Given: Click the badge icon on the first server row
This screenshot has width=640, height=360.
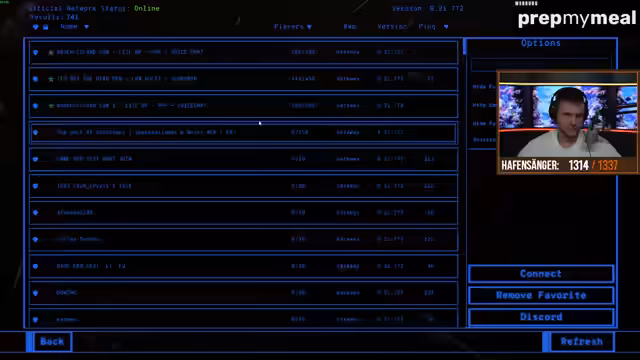Looking at the screenshot, I should click(51, 52).
